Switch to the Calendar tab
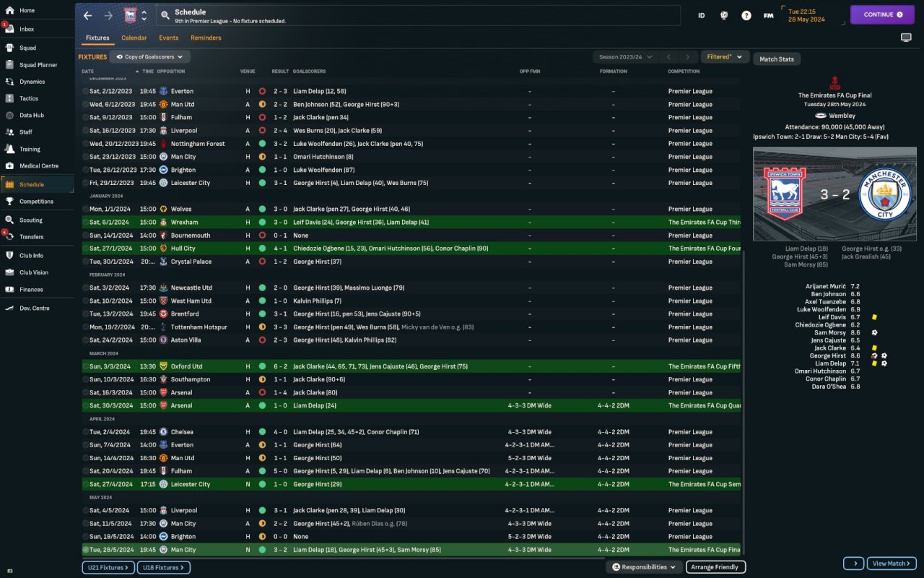The width and height of the screenshot is (924, 578). [134, 38]
